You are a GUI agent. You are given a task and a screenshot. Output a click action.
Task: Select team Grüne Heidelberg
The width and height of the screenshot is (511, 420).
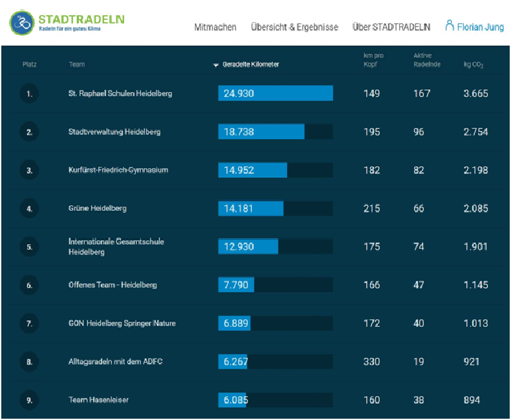pos(98,208)
